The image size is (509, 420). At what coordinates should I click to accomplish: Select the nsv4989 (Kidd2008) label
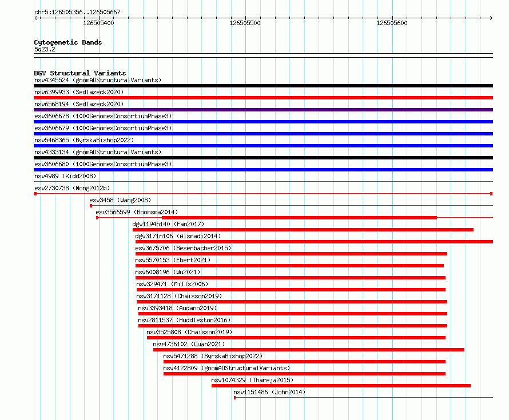65,176
